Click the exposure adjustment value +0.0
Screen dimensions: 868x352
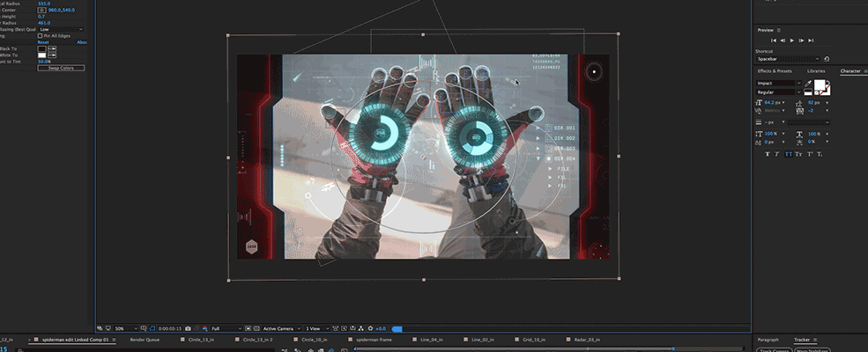(381, 328)
